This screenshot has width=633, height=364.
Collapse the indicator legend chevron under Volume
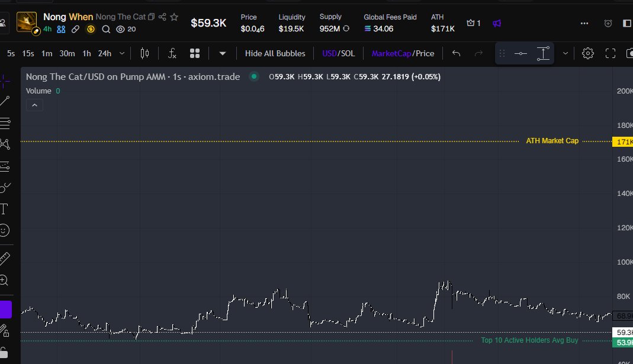[x=35, y=105]
